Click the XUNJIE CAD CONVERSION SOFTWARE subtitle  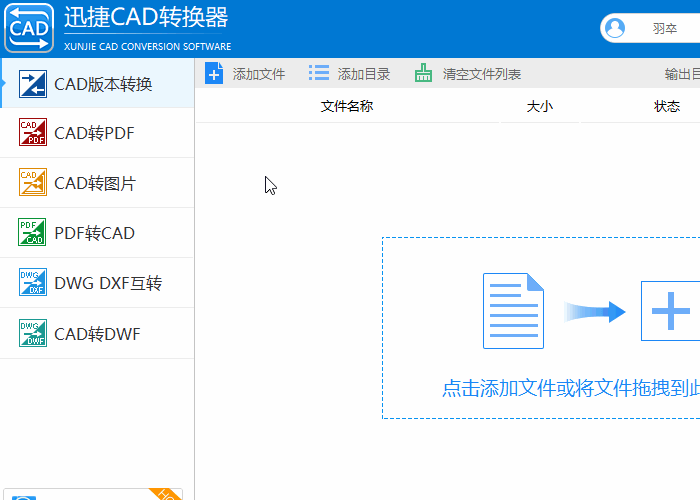pos(147,46)
